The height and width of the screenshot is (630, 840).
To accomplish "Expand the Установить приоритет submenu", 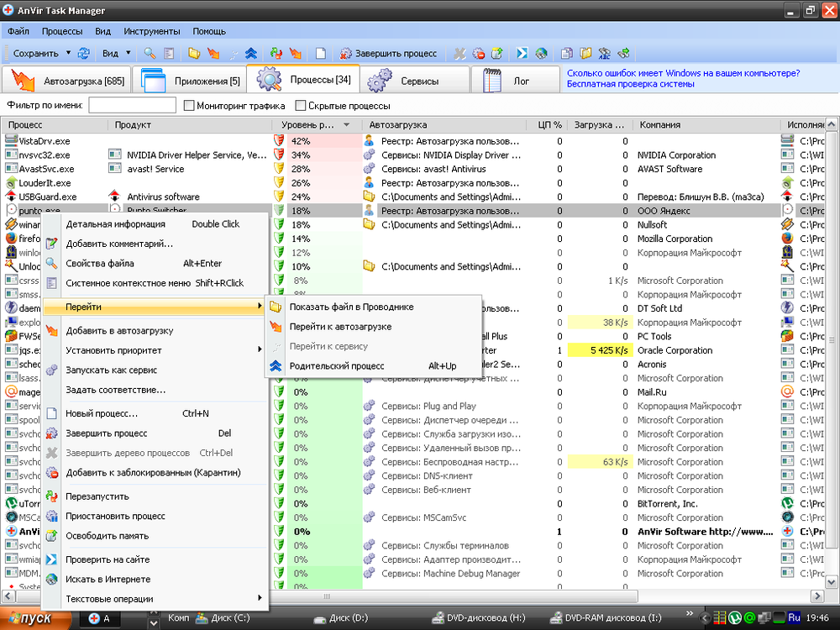I will (x=260, y=349).
